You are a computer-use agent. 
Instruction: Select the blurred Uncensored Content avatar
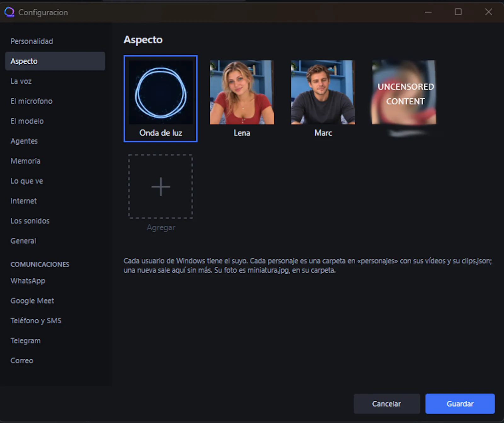404,92
